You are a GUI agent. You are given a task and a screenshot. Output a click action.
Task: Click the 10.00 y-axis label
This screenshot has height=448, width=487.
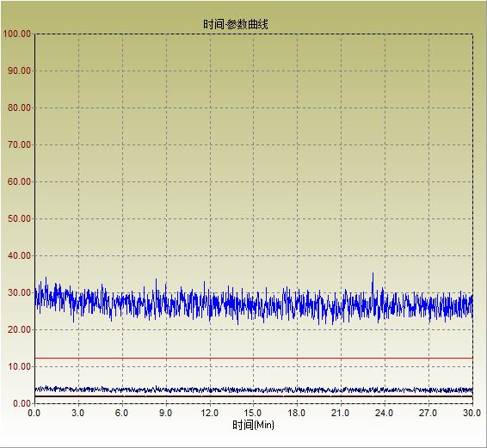[x=19, y=366]
